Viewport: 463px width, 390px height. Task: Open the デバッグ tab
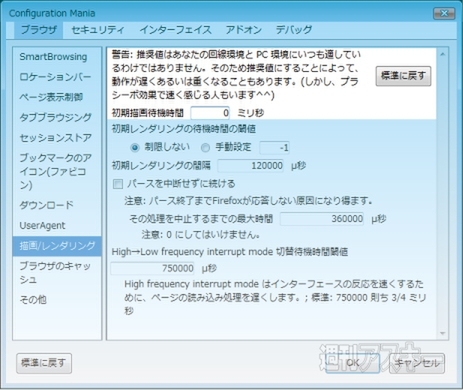point(294,30)
